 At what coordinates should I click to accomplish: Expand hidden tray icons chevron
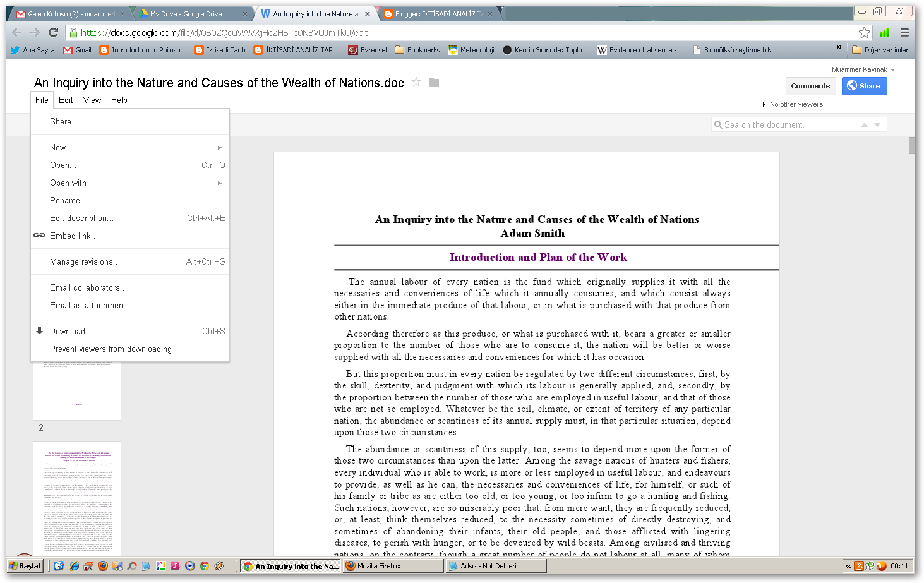click(x=848, y=566)
